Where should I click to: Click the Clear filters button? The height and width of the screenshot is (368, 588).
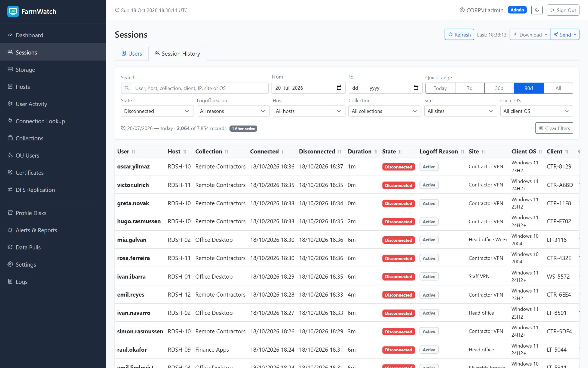554,128
